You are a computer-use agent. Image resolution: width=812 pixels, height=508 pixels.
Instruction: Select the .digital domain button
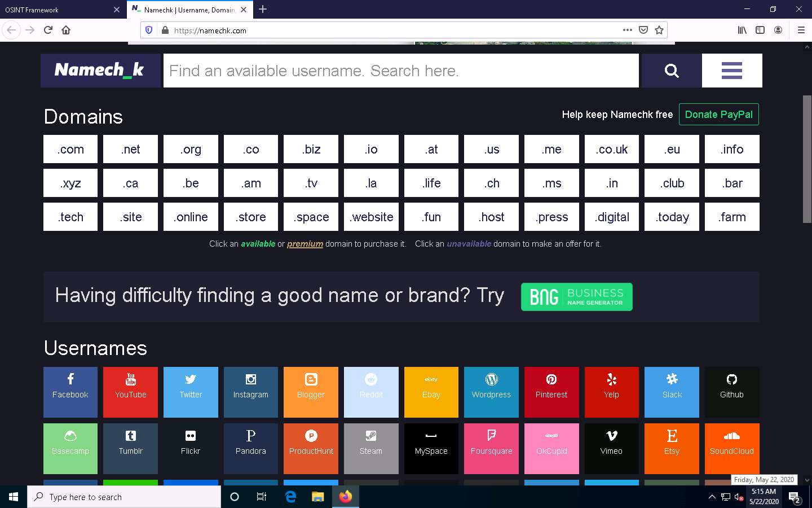pos(612,217)
